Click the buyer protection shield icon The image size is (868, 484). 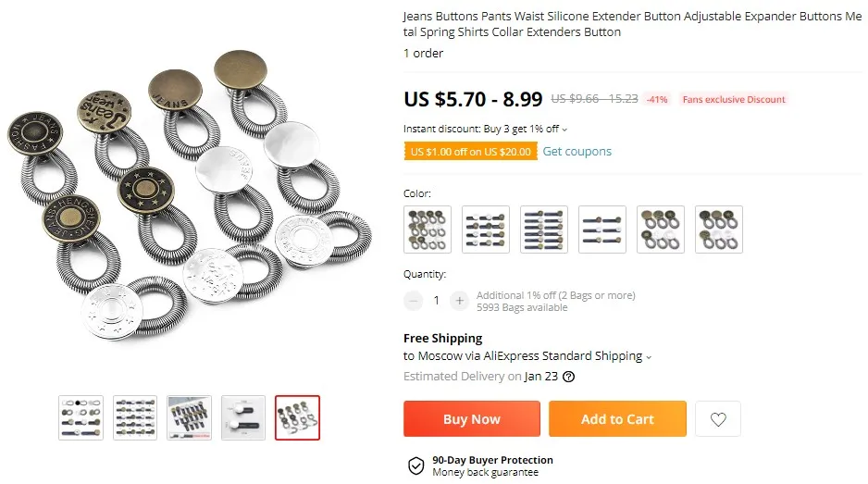click(415, 466)
